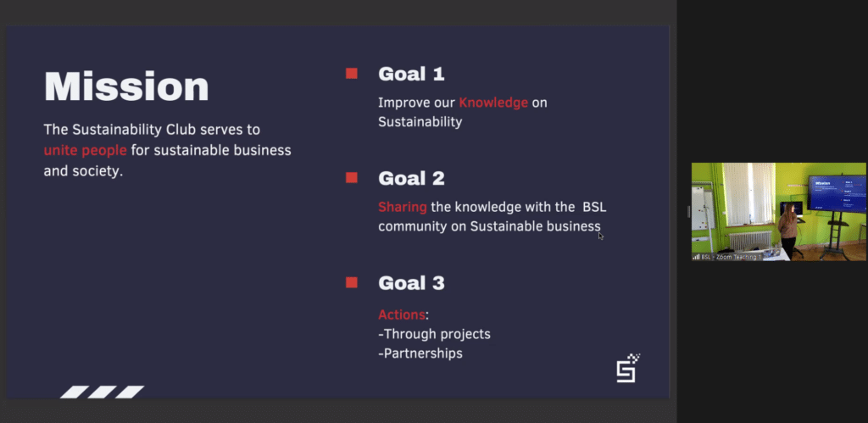Select the red bullet next to Goal 3

pos(351,282)
